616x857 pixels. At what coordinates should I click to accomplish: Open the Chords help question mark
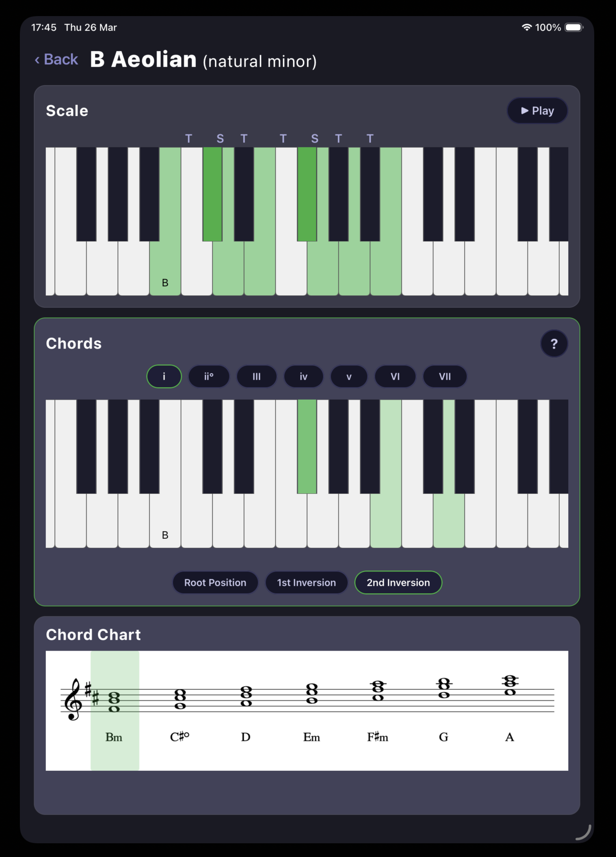[554, 344]
